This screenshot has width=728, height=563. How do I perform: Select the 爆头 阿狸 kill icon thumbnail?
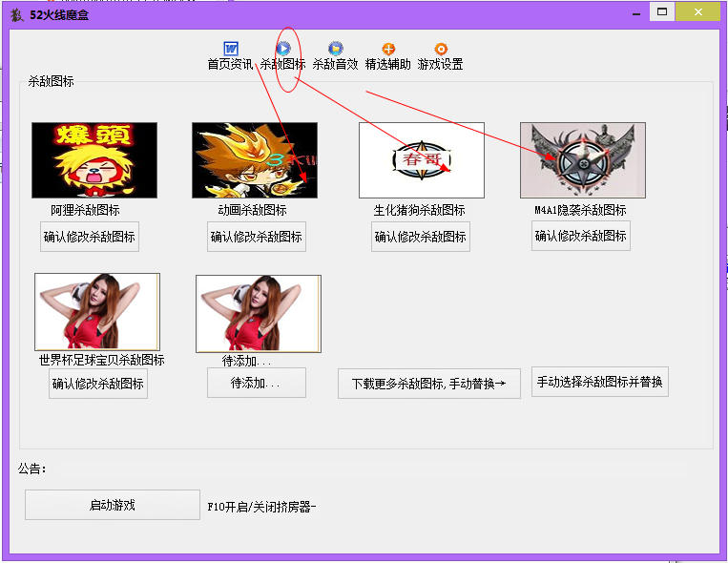[x=94, y=160]
